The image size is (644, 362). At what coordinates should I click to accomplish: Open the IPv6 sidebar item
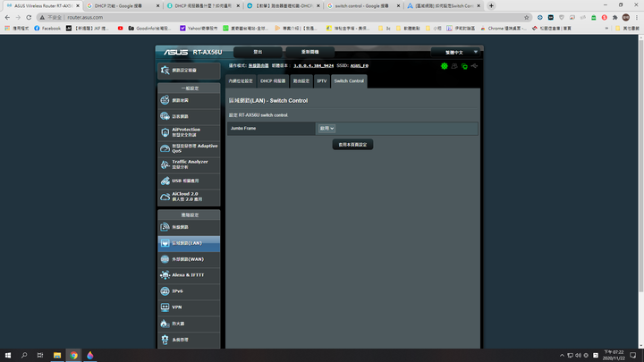pos(189,291)
